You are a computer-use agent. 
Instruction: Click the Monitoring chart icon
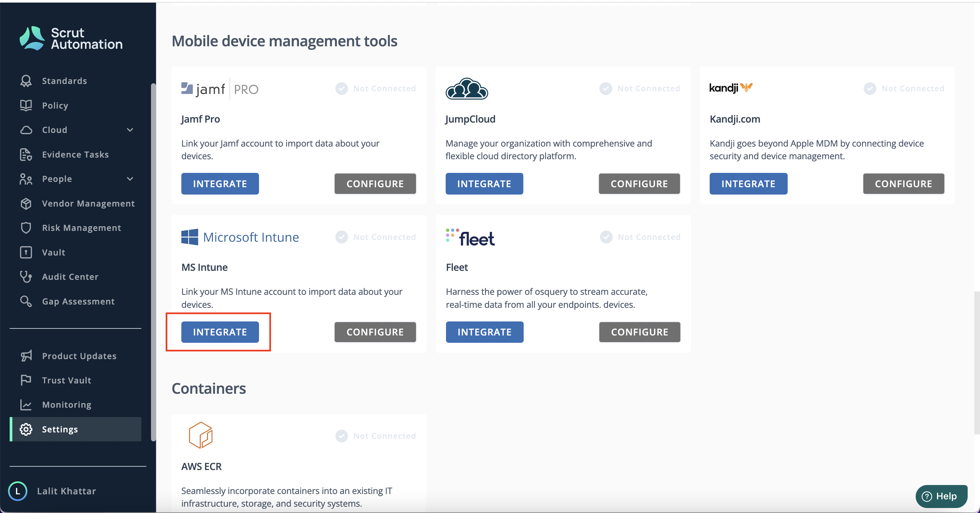26,405
